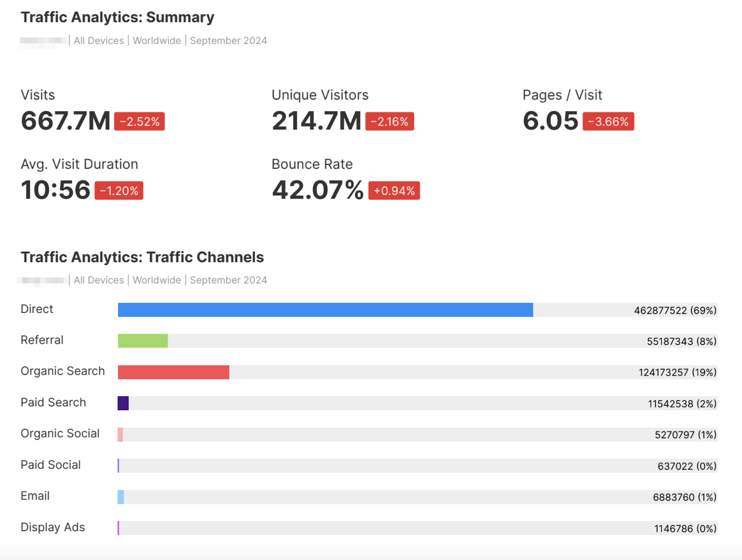Open the All Devices filter under Summary
The image size is (742, 560).
[x=98, y=40]
